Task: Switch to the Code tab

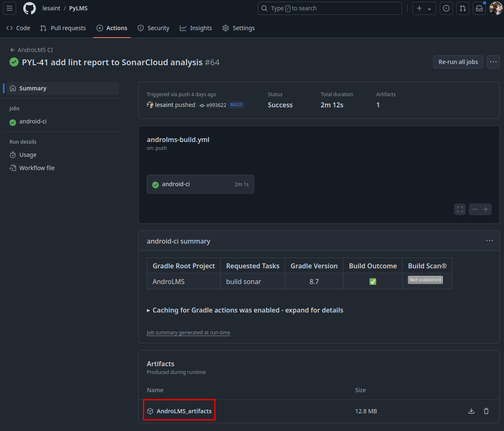Action: click(18, 28)
